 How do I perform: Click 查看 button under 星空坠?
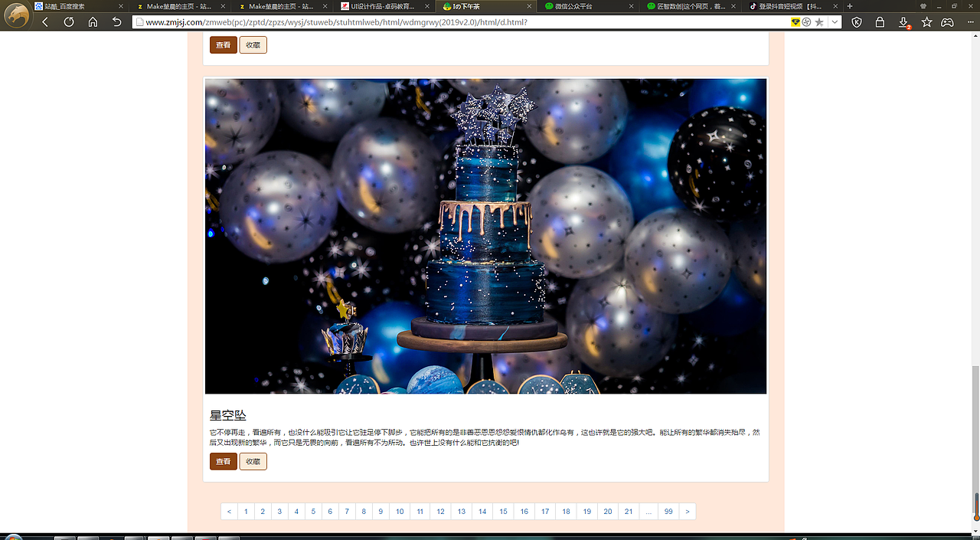click(x=224, y=462)
